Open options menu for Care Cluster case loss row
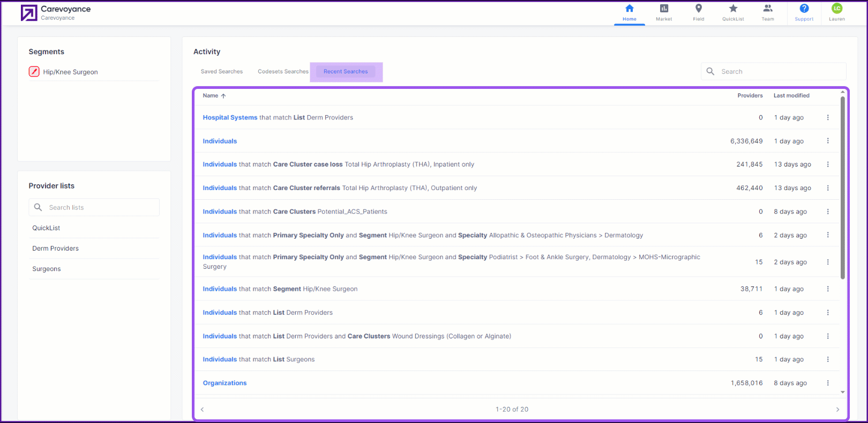Image resolution: width=868 pixels, height=423 pixels. tap(828, 164)
